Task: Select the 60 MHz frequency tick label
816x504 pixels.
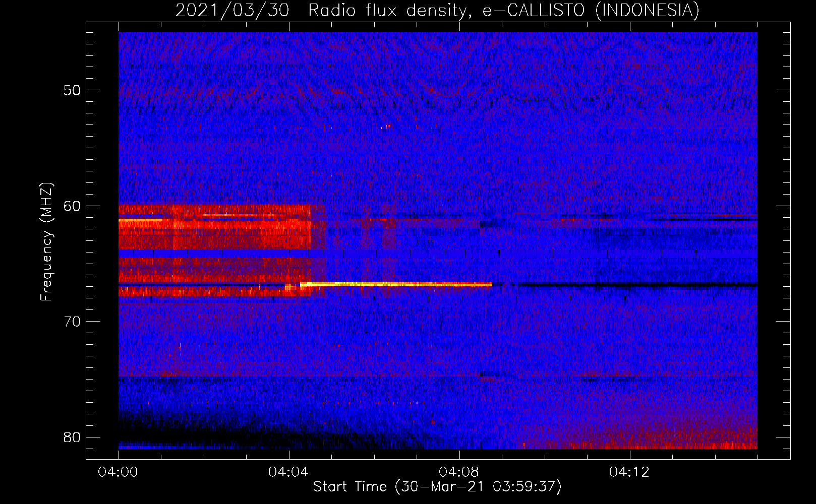Action: pyautogui.click(x=72, y=206)
